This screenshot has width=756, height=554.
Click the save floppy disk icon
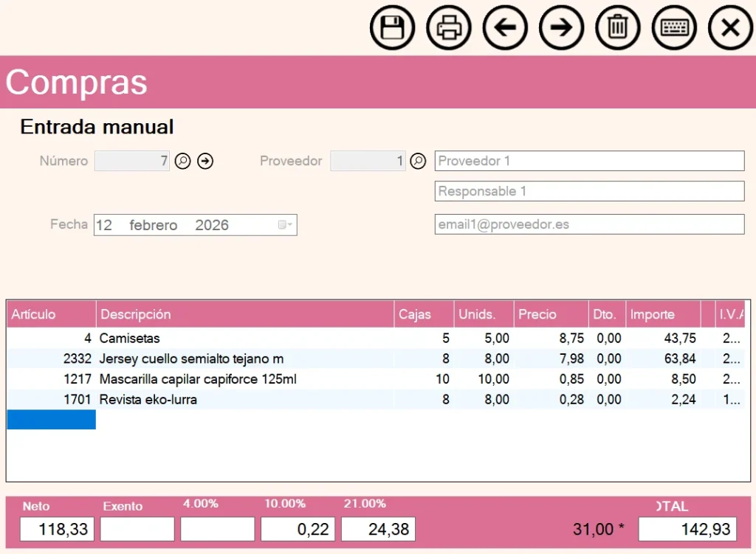(392, 28)
